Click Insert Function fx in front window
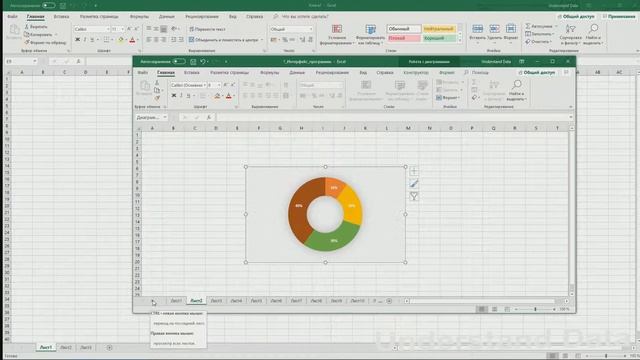The height and width of the screenshot is (360, 640). [209, 118]
